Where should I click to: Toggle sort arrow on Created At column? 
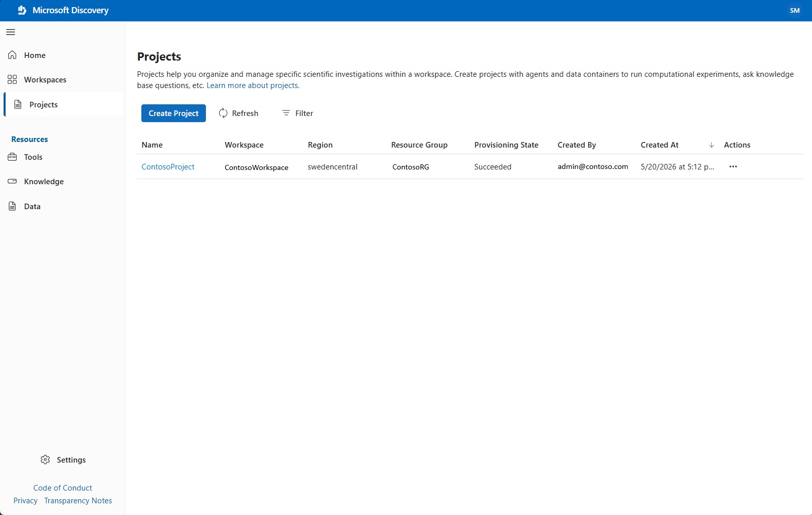tap(711, 145)
